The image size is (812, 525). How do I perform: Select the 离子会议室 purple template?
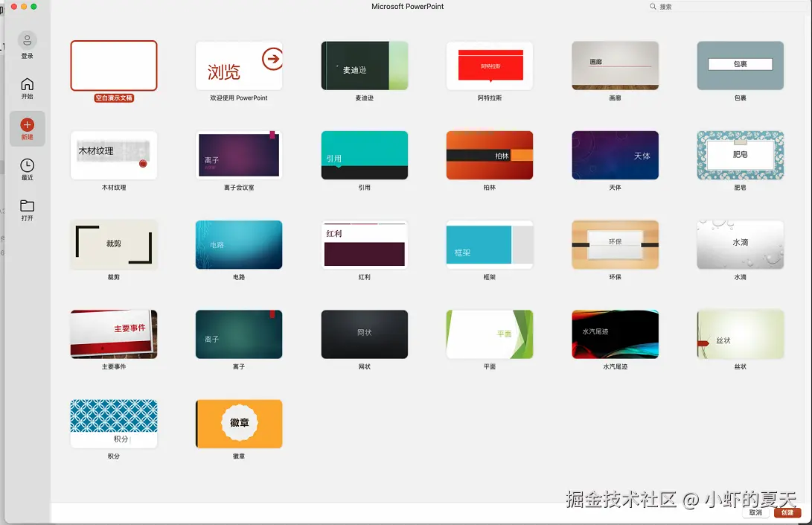pyautogui.click(x=239, y=156)
